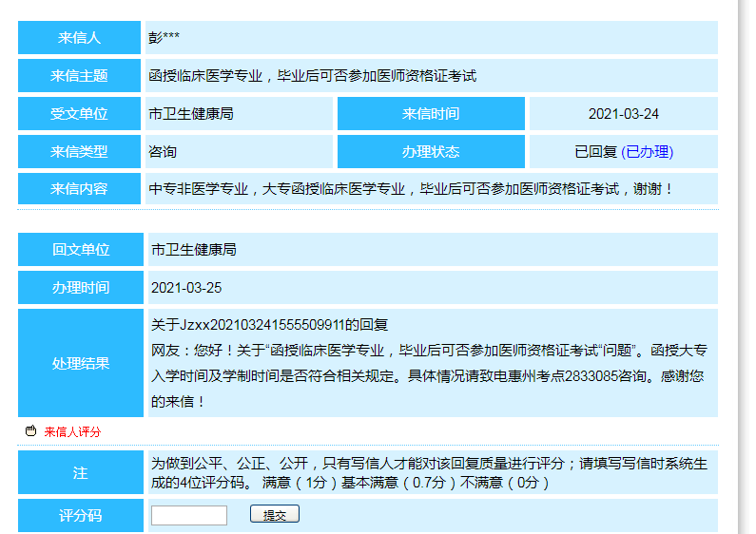Viewport: 756px width, 534px height.
Task: Select the 来信人 header cell
Action: (80, 38)
